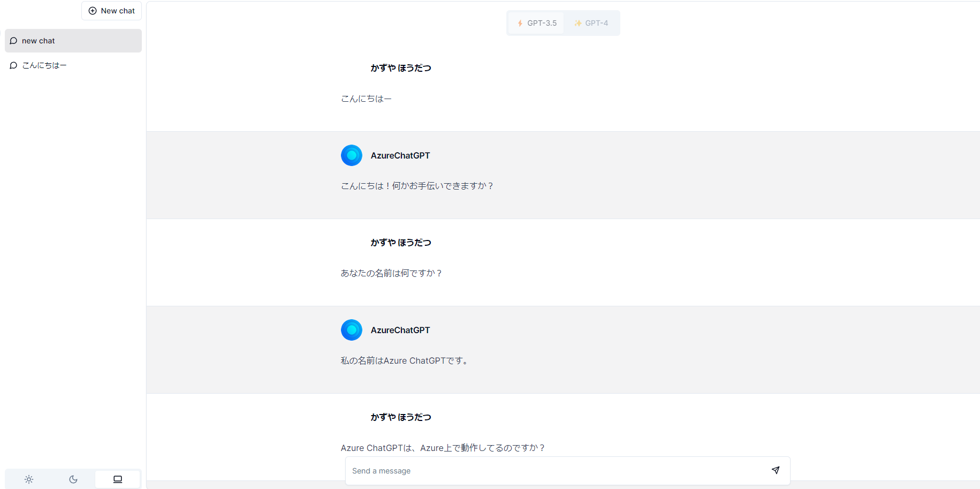Select the system theme laptop icon
Viewport: 980px width, 489px height.
click(118, 479)
